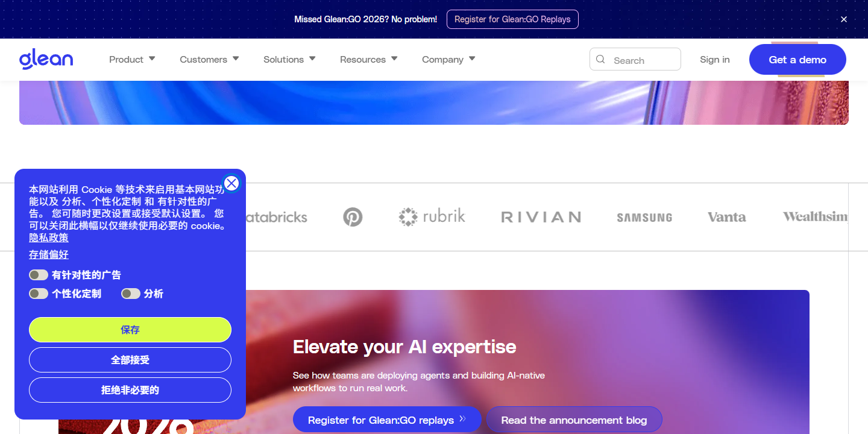
Task: Click the Product menu label
Action: click(x=126, y=60)
